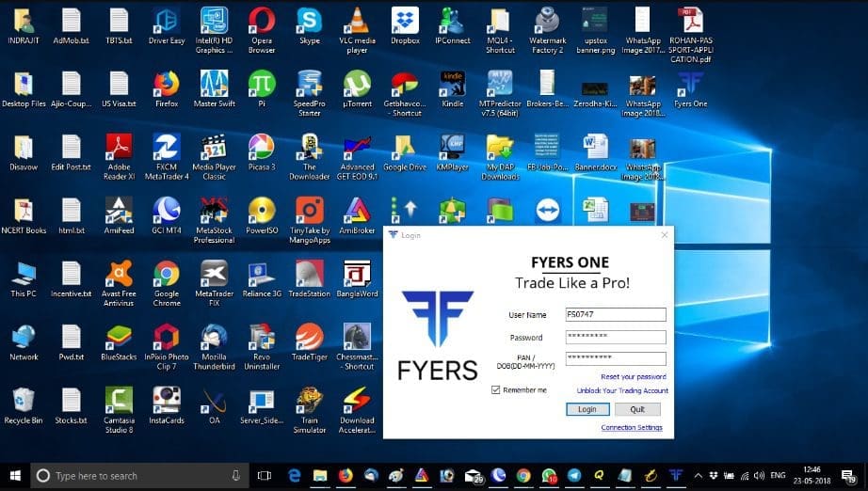The width and height of the screenshot is (868, 491).
Task: Toggle the Remember me checkbox
Action: coord(495,389)
